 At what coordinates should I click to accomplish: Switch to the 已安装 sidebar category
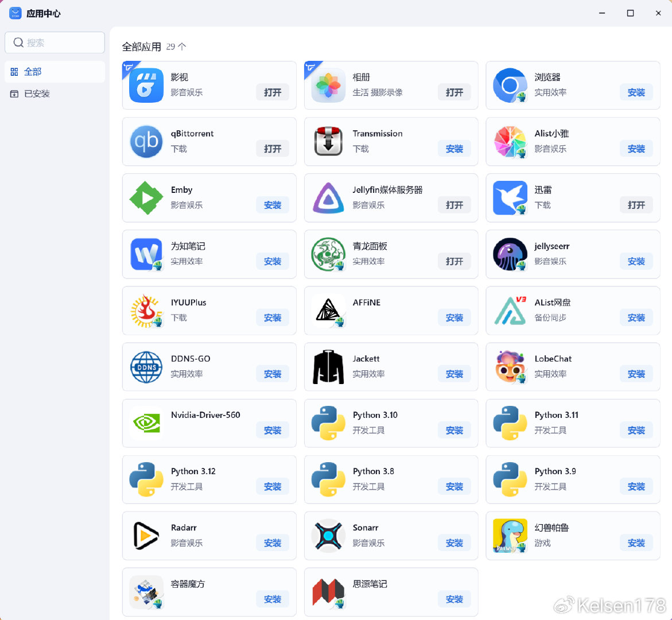pos(55,94)
